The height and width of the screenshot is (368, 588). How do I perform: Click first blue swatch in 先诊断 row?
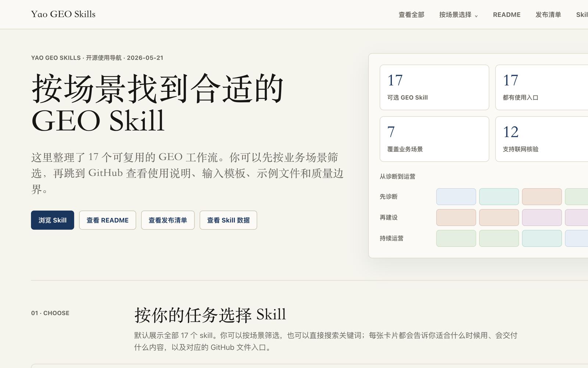(x=456, y=197)
